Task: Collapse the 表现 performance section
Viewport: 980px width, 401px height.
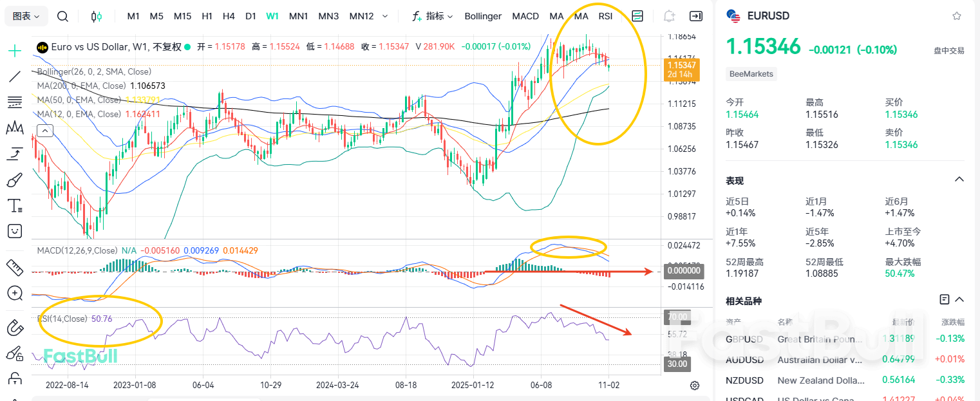Action: pos(959,180)
